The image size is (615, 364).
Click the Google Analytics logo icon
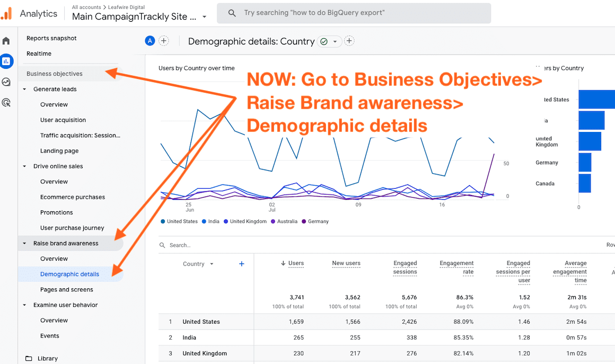point(7,13)
